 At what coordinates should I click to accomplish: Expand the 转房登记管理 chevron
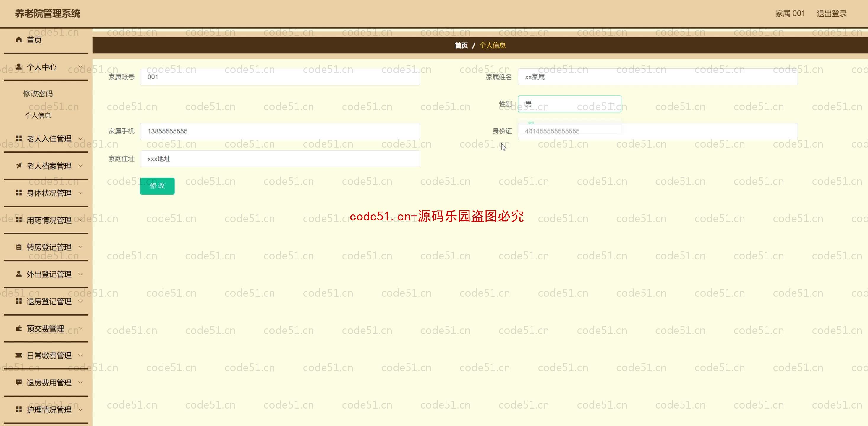[x=80, y=247]
